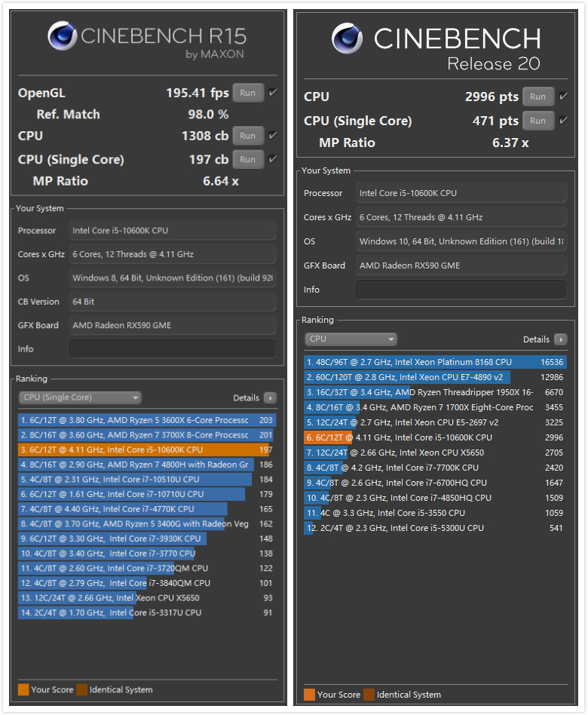Select Core i7-7700K ranking row
The width and height of the screenshot is (588, 715).
point(435,468)
